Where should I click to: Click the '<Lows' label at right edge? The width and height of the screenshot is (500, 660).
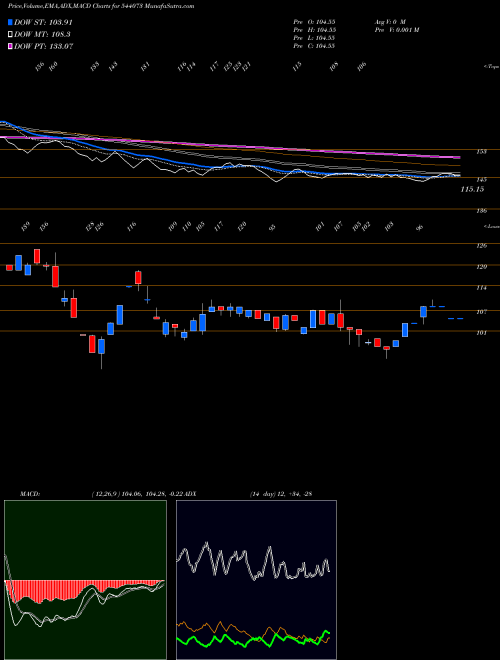click(x=491, y=227)
